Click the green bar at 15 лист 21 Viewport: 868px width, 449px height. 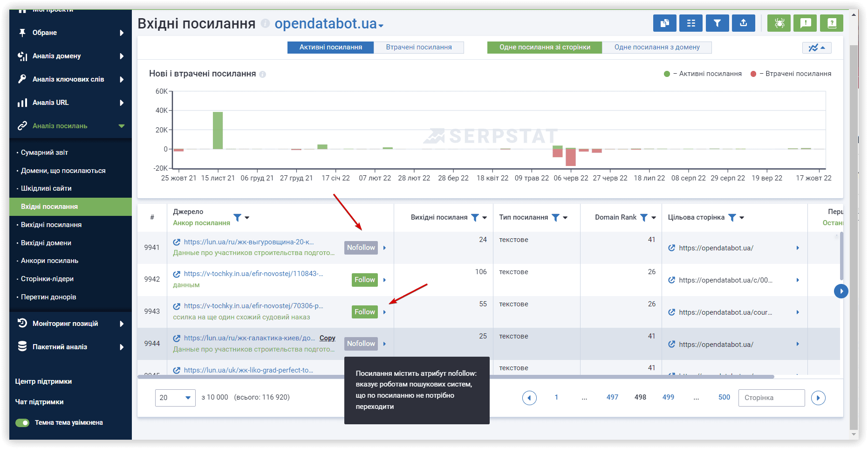(218, 131)
